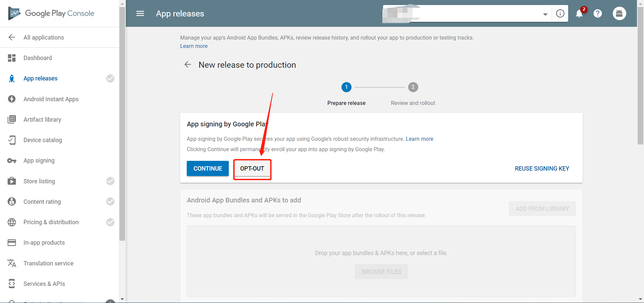Open the account avatar menu
The image size is (644, 303).
point(619,13)
